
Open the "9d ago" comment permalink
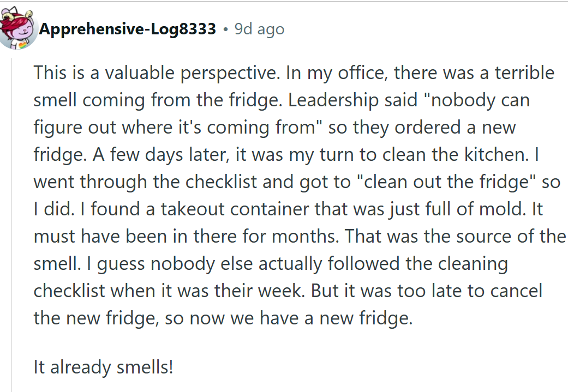259,29
